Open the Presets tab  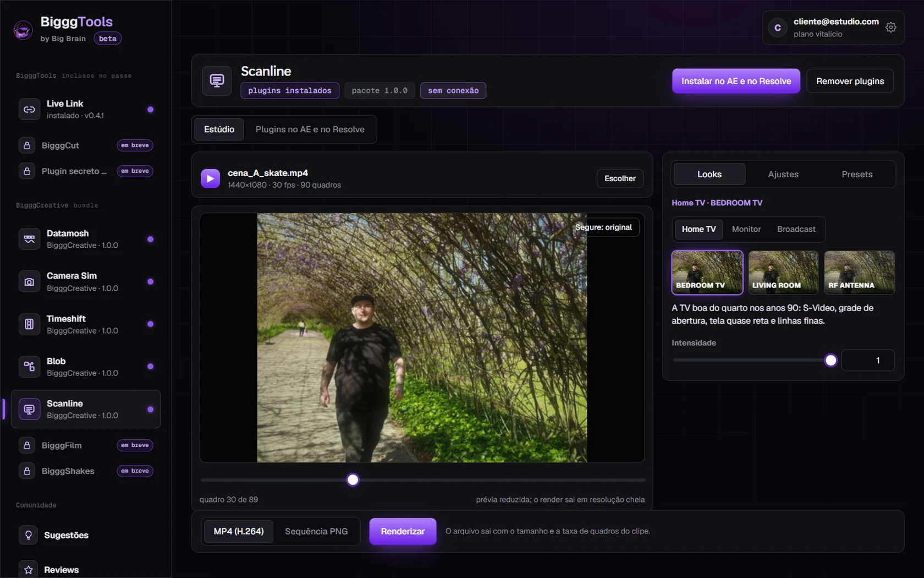pyautogui.click(x=857, y=174)
